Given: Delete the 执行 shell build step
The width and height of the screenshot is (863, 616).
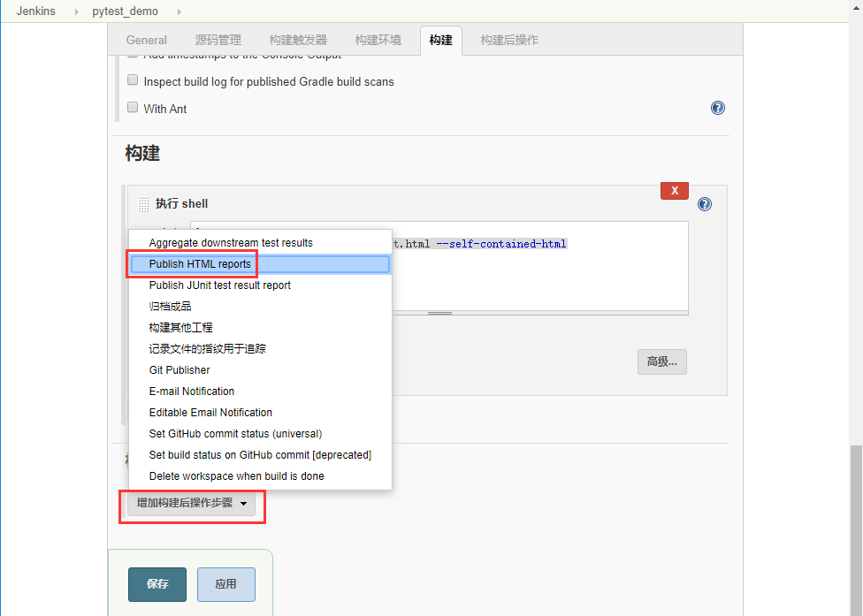Looking at the screenshot, I should coord(674,191).
